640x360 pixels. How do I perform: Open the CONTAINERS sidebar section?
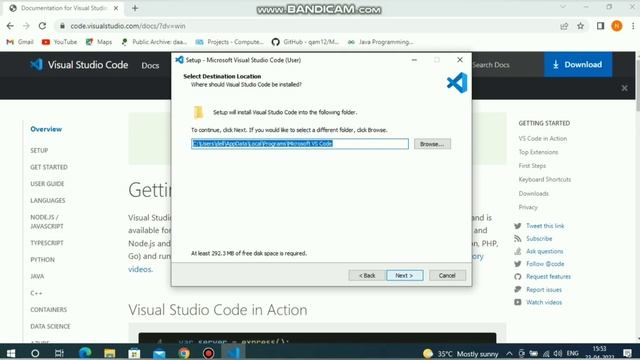tap(49, 310)
